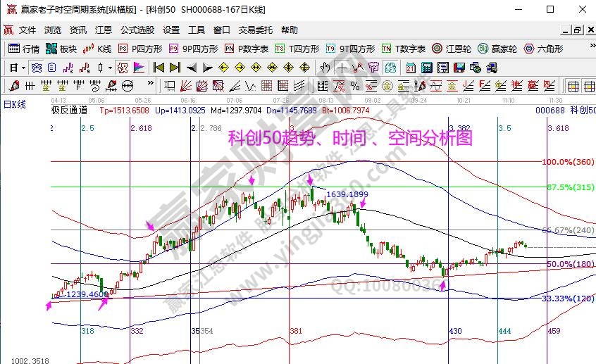This screenshot has width=596, height=364.
Task: Toggle the crosshair cursor mode
Action: [x=341, y=68]
